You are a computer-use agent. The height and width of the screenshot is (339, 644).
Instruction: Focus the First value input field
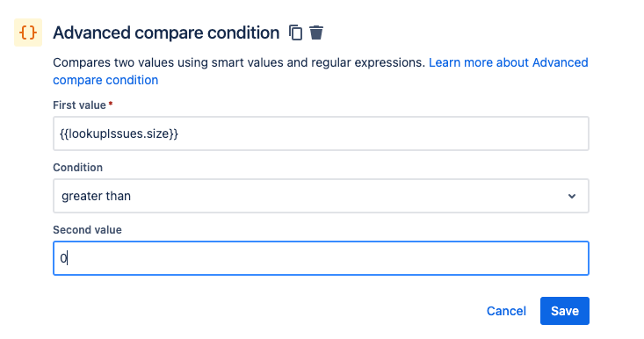pos(321,133)
